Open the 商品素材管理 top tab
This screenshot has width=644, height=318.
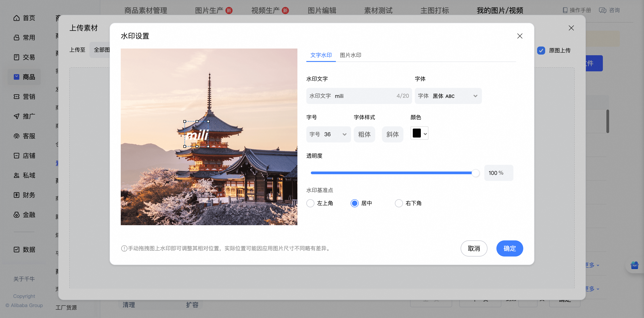tap(146, 11)
